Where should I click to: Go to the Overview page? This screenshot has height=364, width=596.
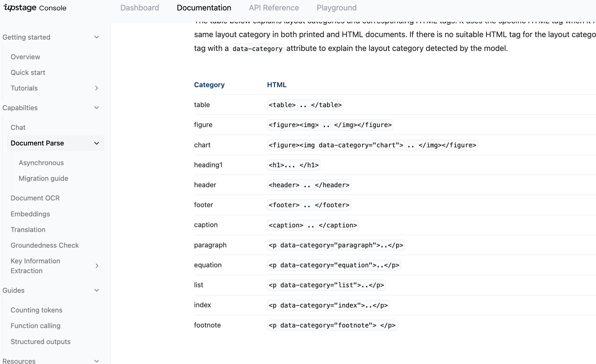[x=25, y=57]
